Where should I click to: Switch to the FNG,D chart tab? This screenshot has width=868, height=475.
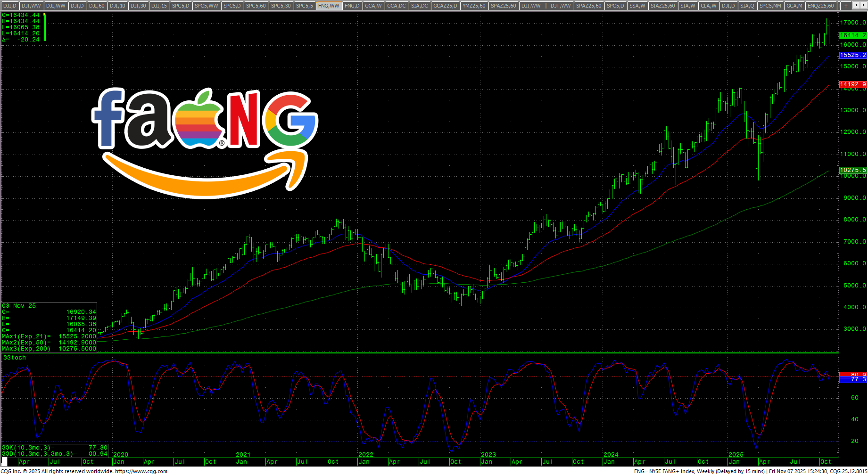(x=352, y=6)
